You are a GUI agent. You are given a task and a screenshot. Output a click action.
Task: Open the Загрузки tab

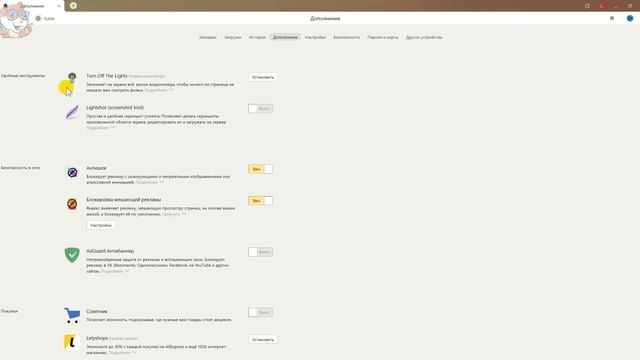pos(233,37)
